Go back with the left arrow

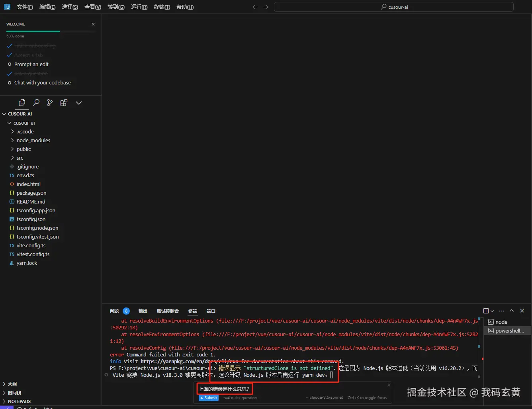pos(255,7)
